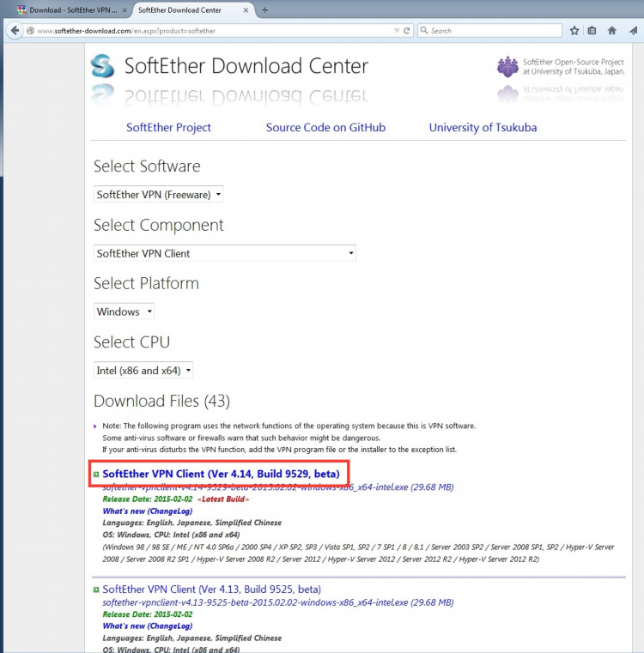644x653 pixels.
Task: Click the Select Component heading
Action: [x=159, y=225]
